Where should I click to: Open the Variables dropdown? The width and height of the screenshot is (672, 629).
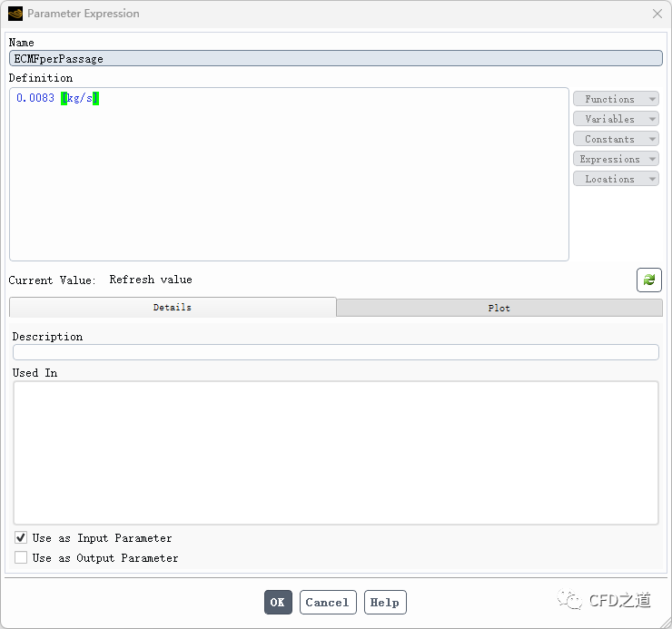[616, 119]
